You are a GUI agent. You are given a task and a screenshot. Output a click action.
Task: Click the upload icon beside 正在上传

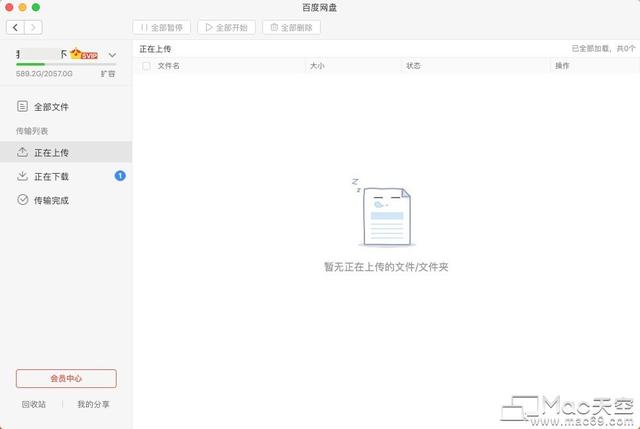tap(22, 152)
